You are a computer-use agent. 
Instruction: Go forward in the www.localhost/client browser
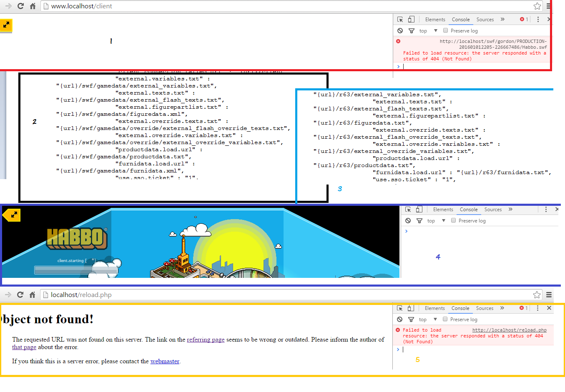8,6
